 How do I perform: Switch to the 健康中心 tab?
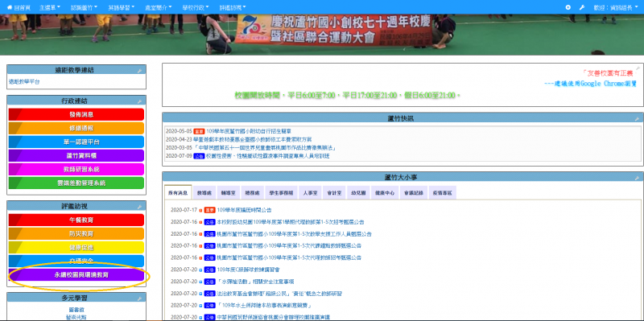385,192
